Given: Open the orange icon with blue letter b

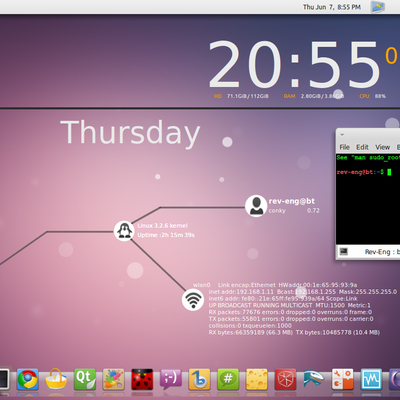Looking at the screenshot, I should [199, 379].
